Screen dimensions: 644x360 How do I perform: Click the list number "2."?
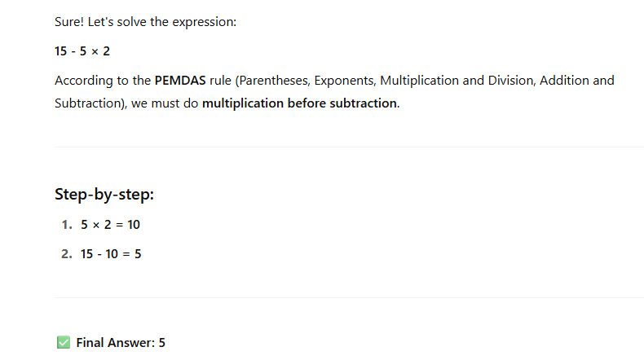point(67,254)
